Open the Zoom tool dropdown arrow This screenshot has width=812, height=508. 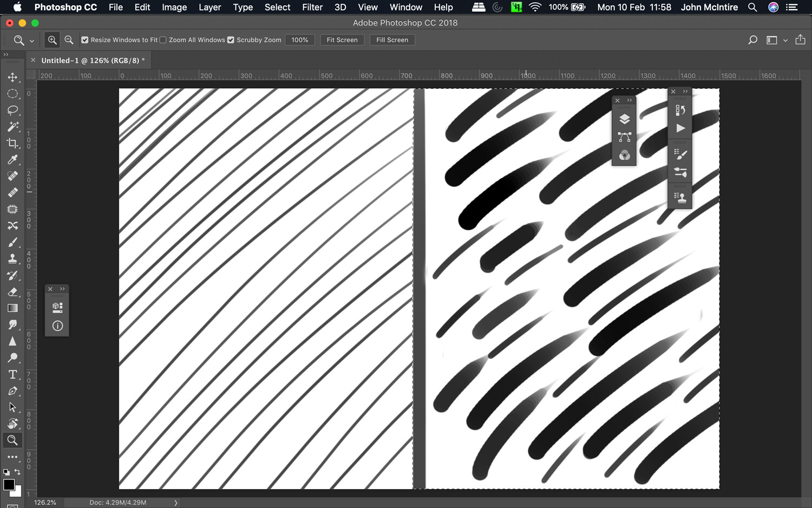tap(31, 40)
